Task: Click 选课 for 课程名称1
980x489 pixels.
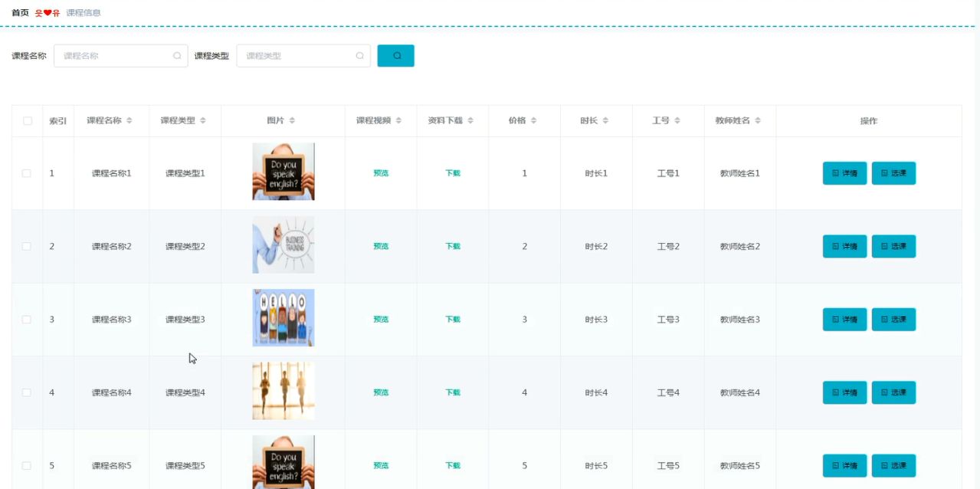Action: point(893,173)
